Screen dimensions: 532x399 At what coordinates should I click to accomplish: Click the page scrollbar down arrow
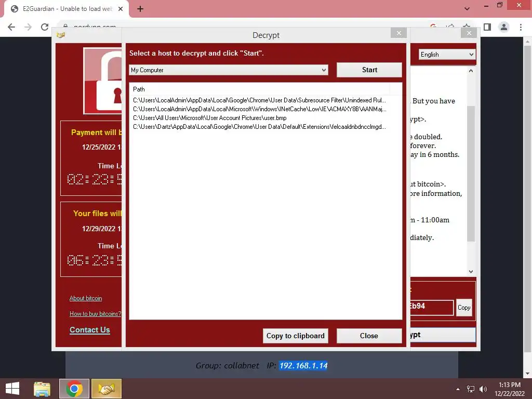527,374
